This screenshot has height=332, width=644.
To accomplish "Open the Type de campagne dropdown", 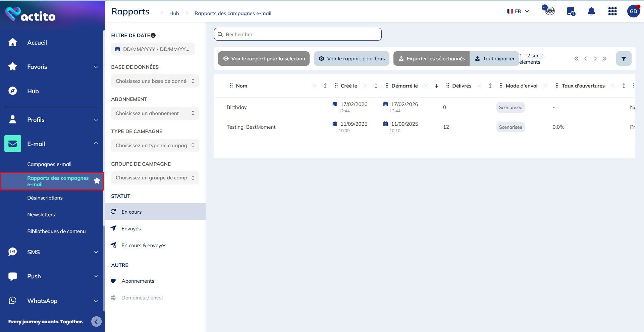I will click(x=155, y=146).
